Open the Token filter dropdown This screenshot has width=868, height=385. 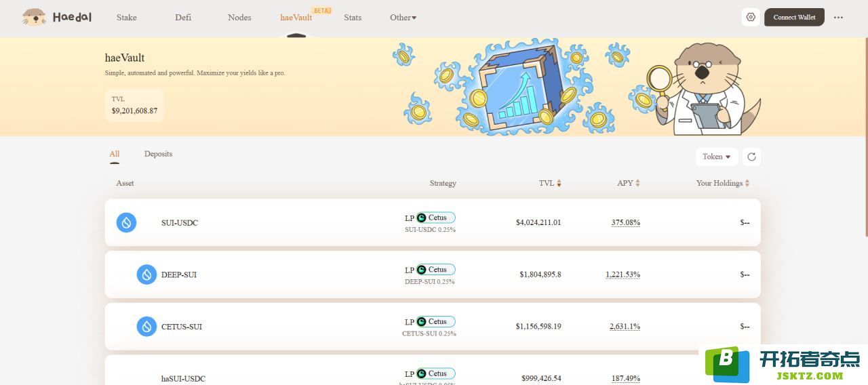717,157
